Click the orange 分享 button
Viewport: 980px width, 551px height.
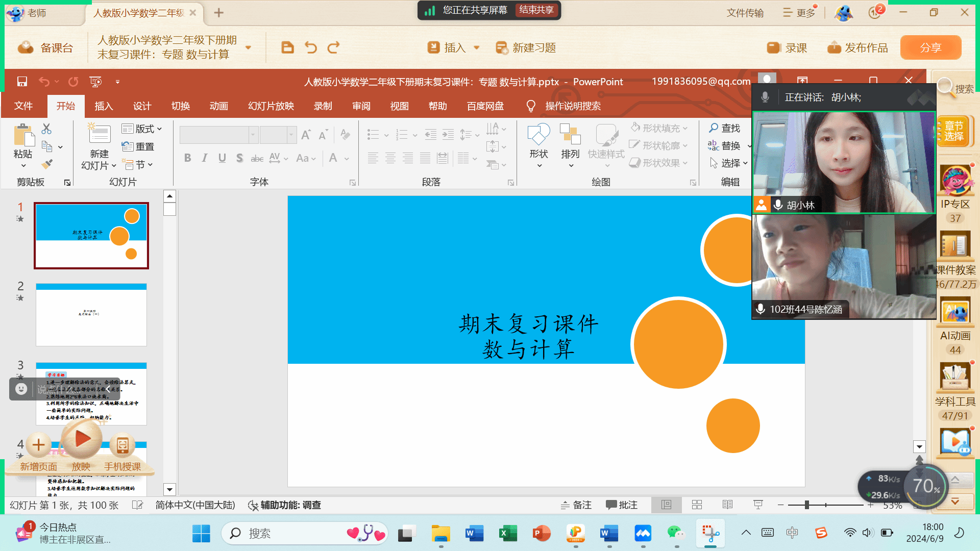pos(930,48)
